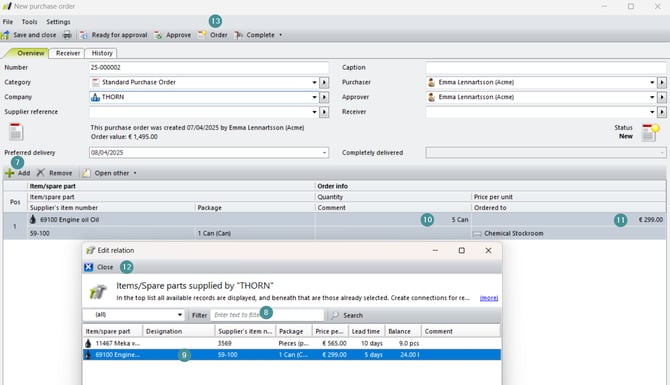Viewport: 670px width, 385px height.
Task: Maximize the Edit relation dialog
Action: point(461,250)
